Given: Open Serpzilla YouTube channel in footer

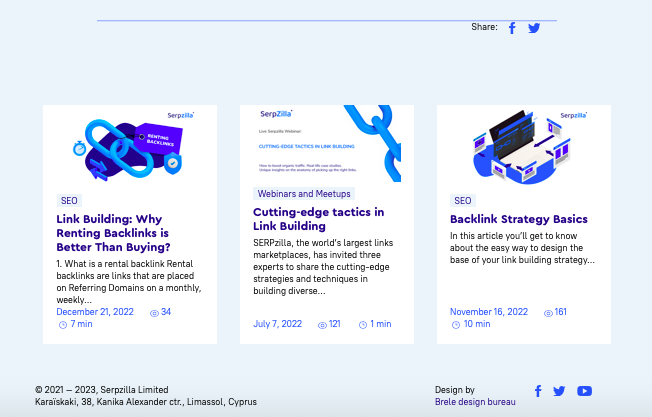Looking at the screenshot, I should click(584, 391).
